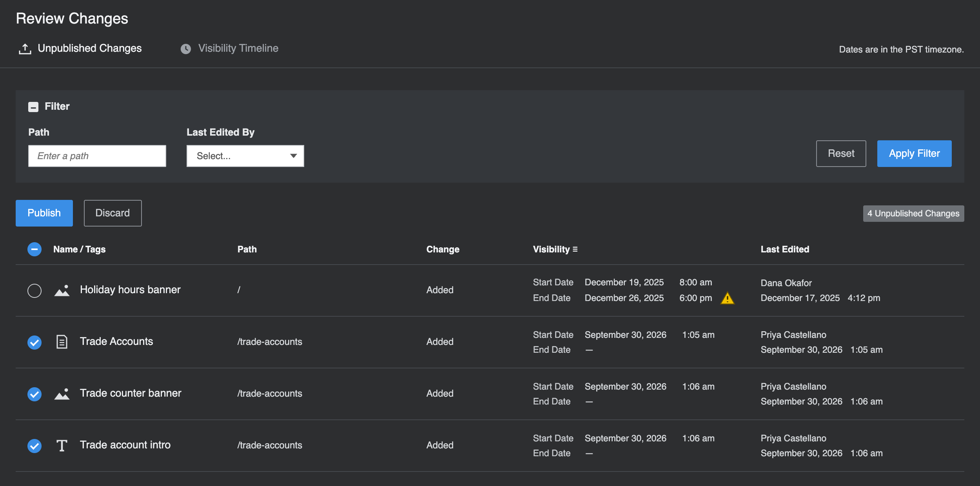Click the Change column header
The image size is (980, 486).
pos(443,249)
